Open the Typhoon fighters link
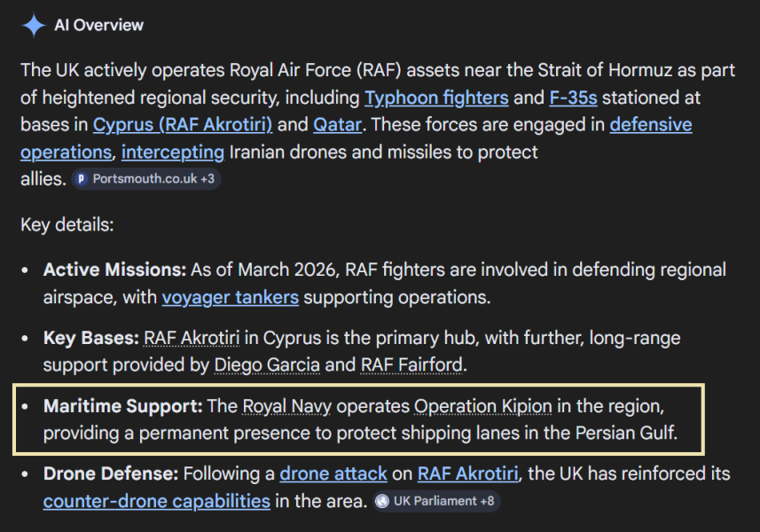760x532 pixels. point(436,98)
